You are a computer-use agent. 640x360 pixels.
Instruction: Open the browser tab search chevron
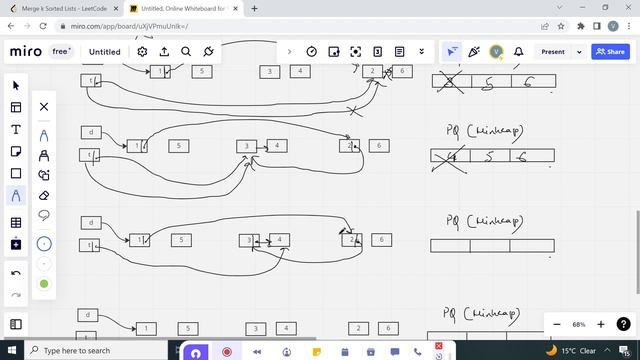[x=560, y=8]
